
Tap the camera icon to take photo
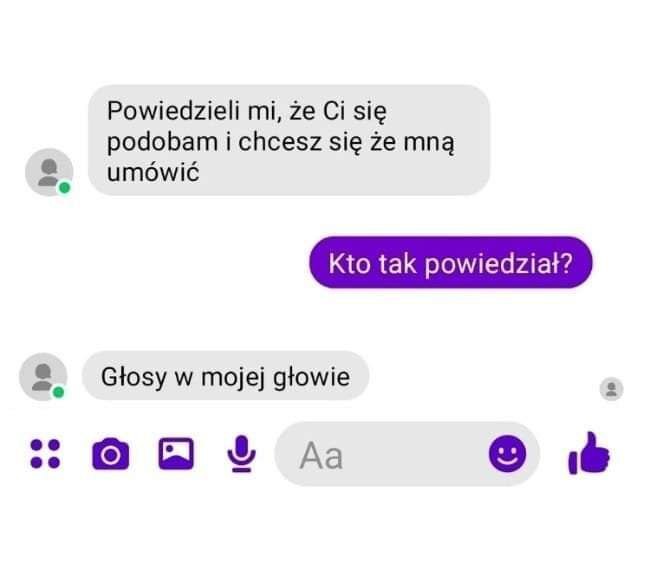click(111, 454)
